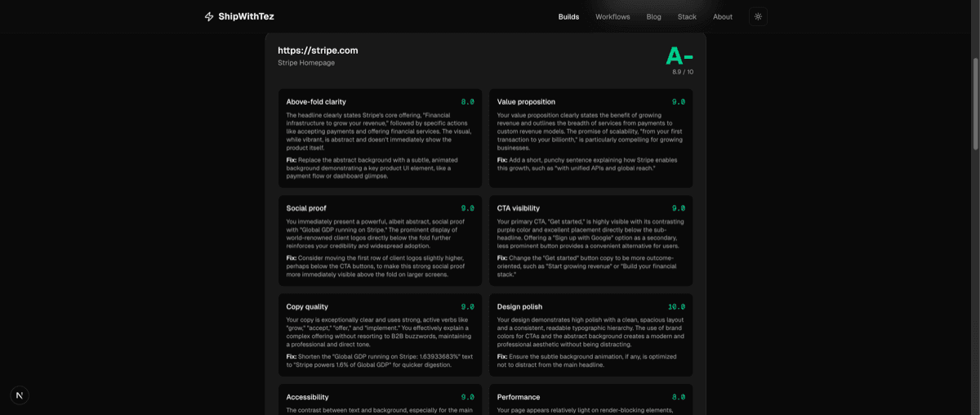980x415 pixels.
Task: Open the Blog link in navigation
Action: 653,16
